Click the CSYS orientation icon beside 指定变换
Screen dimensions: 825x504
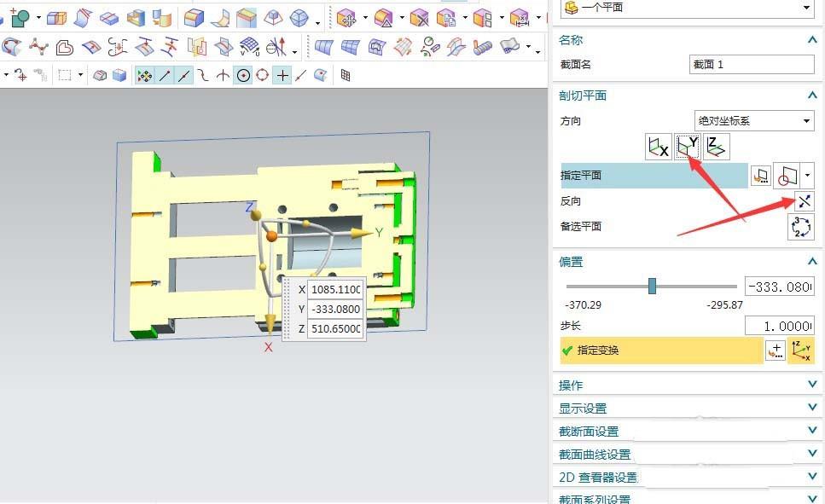(x=802, y=350)
